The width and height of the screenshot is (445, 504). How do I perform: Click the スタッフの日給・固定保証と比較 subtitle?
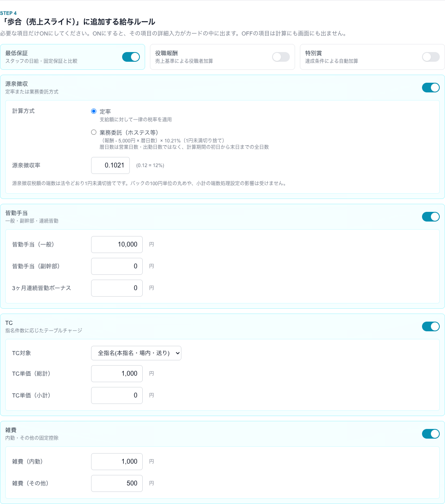(42, 61)
